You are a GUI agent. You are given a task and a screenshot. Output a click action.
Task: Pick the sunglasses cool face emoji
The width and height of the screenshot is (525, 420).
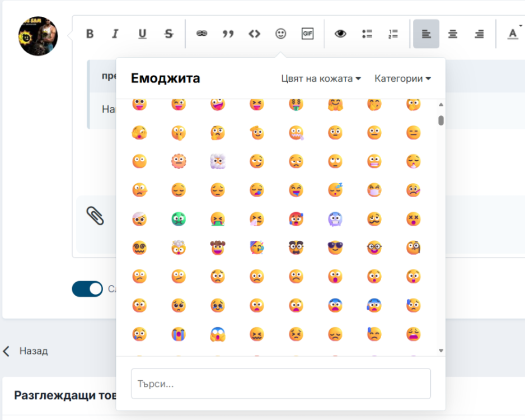pos(335,248)
